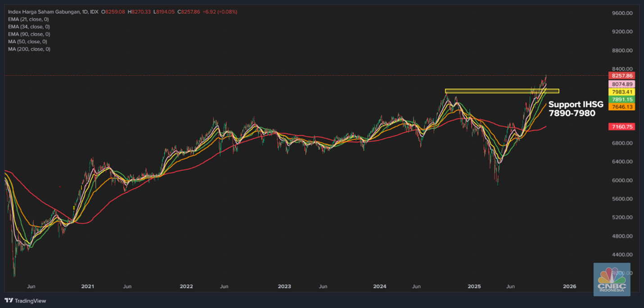
Task: Select the yellow 7983.41 price label
Action: point(621,92)
